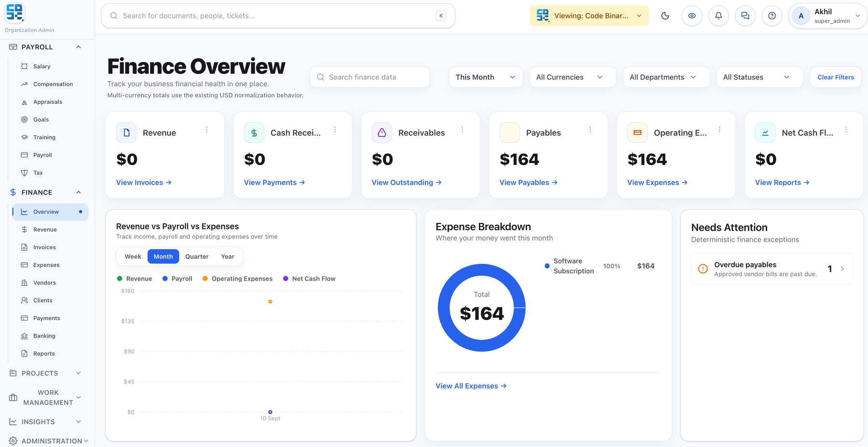Toggle Revenue series in chart legend

(x=135, y=279)
